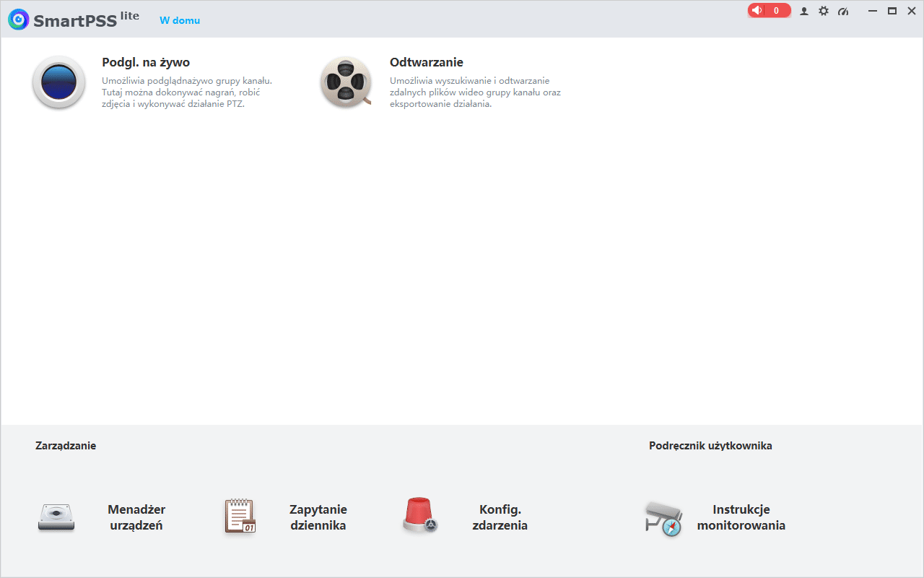The width and height of the screenshot is (924, 578).
Task: Click the SmartPSS Lite logo
Action: [x=17, y=19]
